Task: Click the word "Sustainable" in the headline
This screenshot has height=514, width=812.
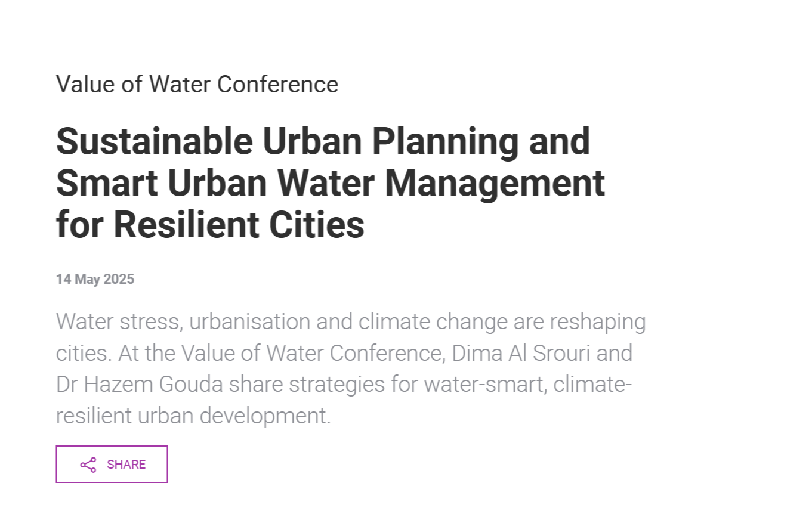Action: point(154,141)
